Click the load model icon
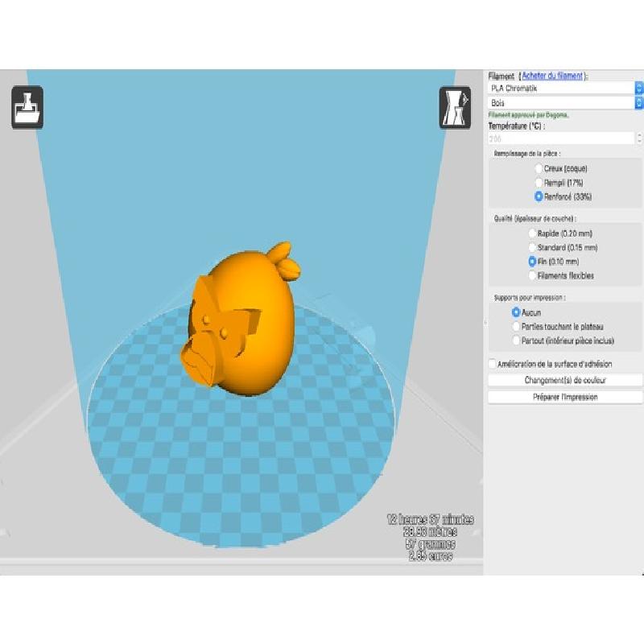This screenshot has width=644, height=644. [x=27, y=108]
